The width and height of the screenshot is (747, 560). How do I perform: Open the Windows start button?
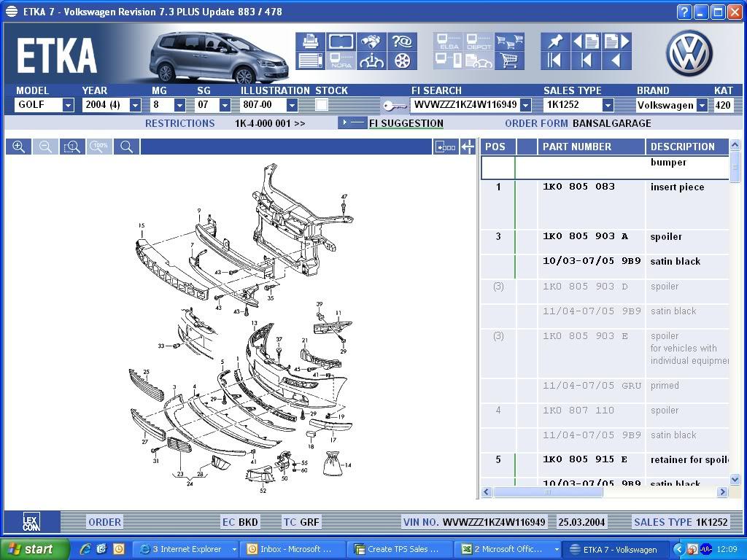click(35, 549)
